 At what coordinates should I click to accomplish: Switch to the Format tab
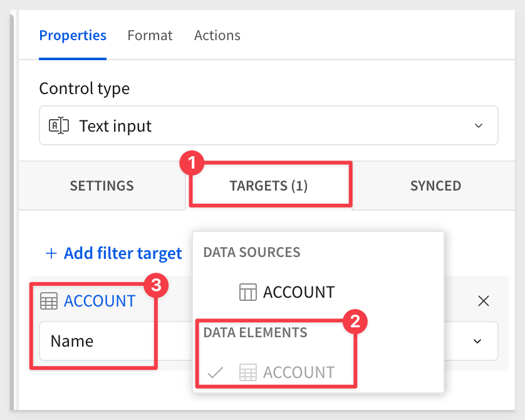pos(150,36)
